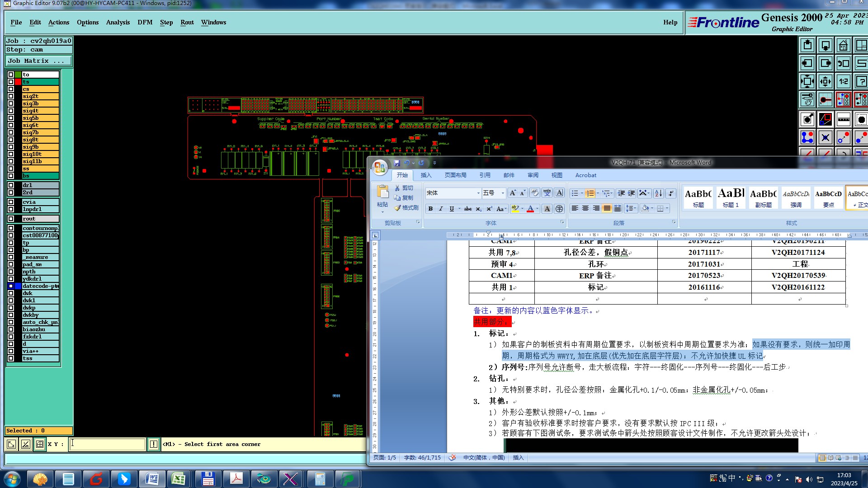Click the Italic I button in Word
Viewport: 868px width, 488px height.
441,209
